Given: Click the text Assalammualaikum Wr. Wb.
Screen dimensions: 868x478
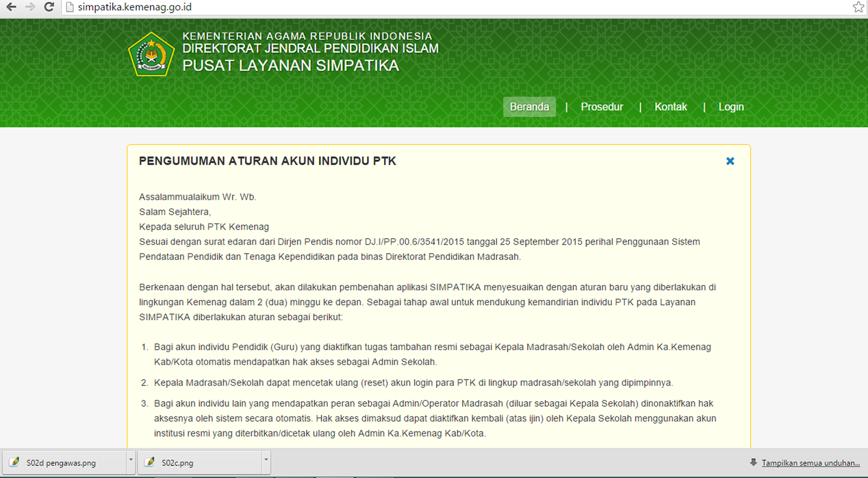Looking at the screenshot, I should click(x=197, y=197).
